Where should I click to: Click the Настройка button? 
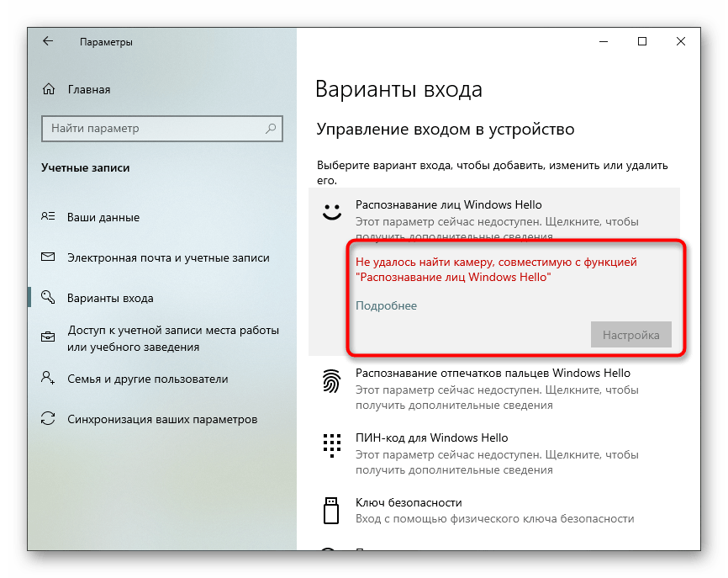coord(631,335)
